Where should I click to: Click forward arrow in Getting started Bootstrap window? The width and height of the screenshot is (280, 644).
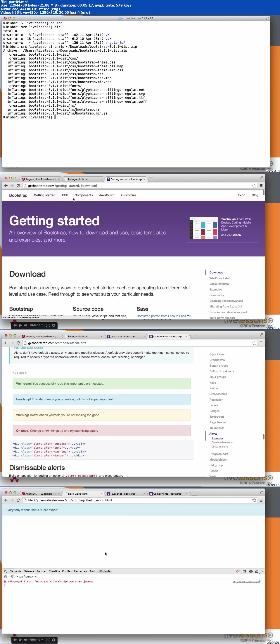click(12, 186)
